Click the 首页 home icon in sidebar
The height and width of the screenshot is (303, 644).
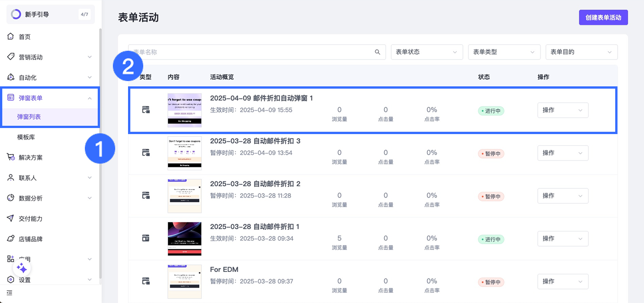coord(11,36)
